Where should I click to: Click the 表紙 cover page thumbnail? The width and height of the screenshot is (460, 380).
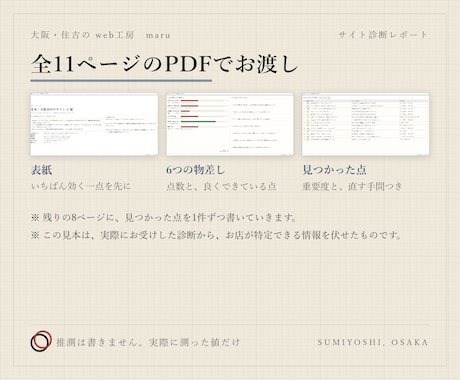pyautogui.click(x=94, y=124)
